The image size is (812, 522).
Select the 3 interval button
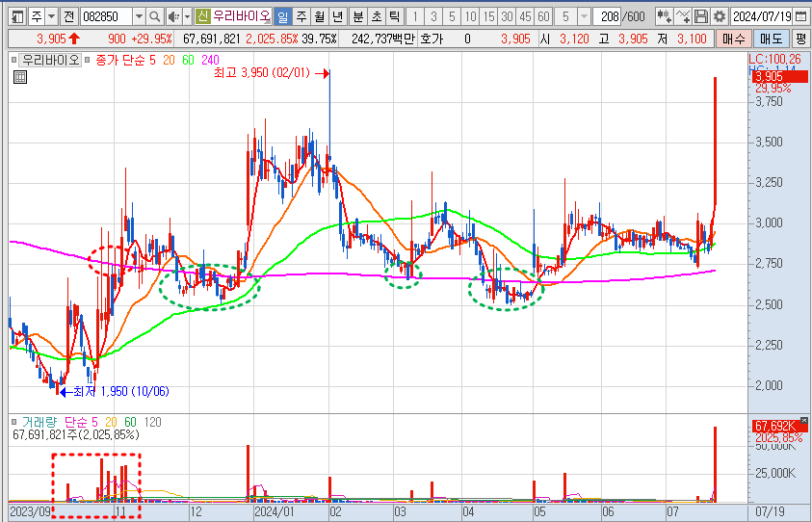point(433,17)
